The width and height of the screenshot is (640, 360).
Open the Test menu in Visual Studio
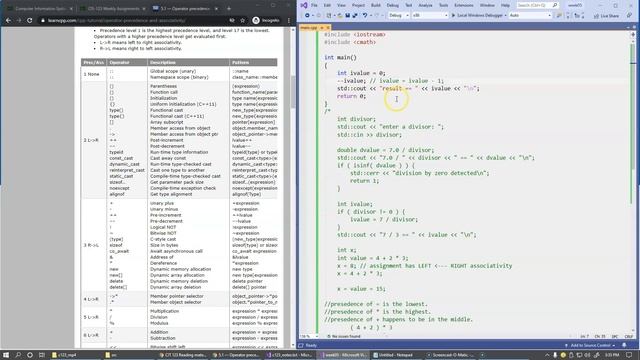pos(408,5)
